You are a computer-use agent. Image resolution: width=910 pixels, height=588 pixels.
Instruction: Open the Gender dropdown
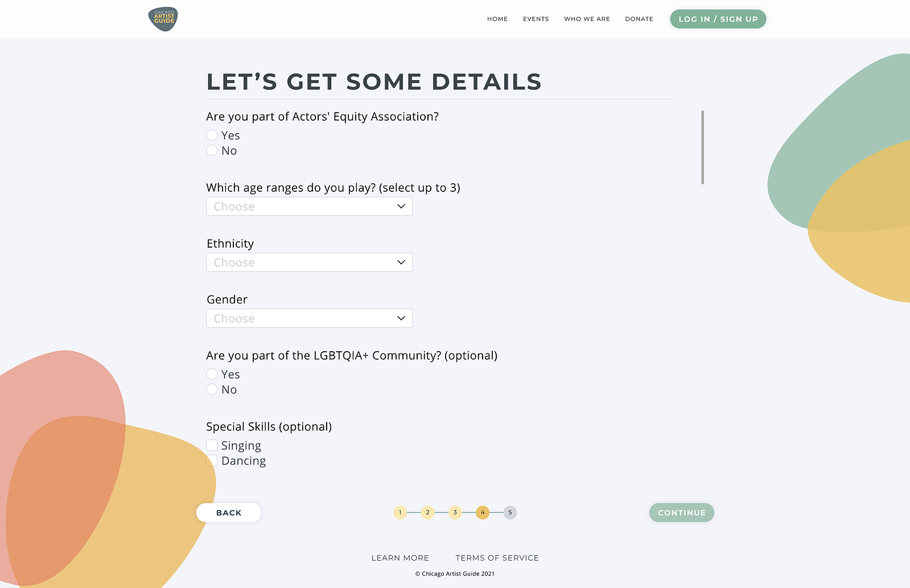coord(309,318)
